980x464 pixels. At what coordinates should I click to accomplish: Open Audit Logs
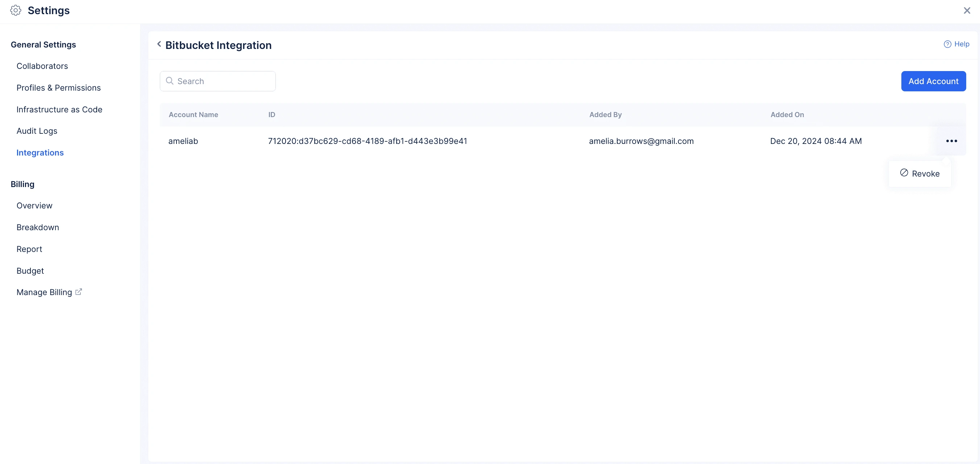[37, 131]
